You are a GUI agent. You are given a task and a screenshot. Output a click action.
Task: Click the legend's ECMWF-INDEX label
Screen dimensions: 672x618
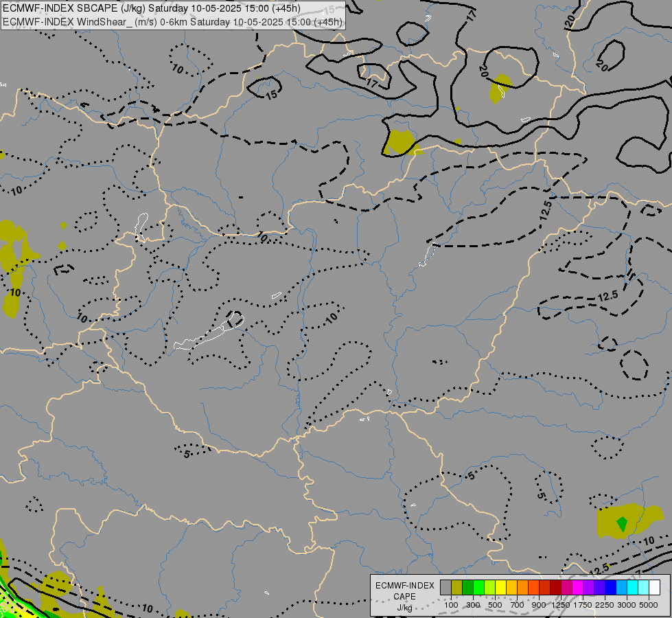[x=405, y=586]
